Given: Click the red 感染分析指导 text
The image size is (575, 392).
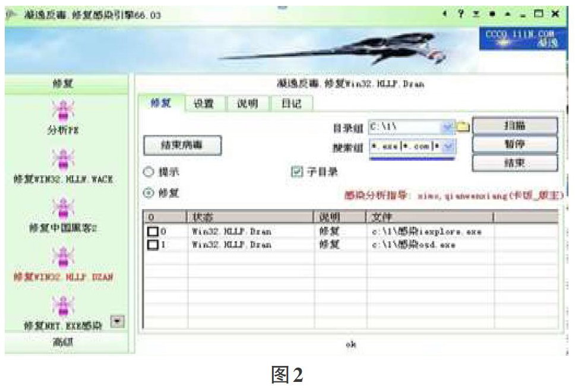Looking at the screenshot, I should 453,195.
